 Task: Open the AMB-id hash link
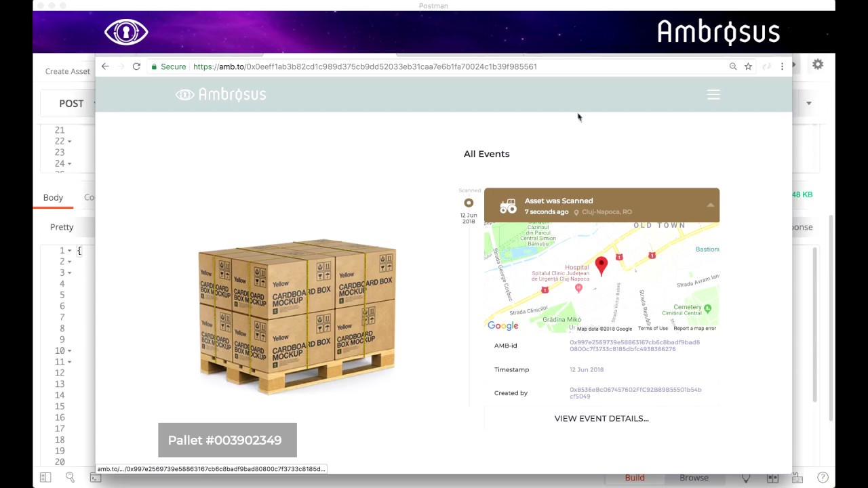click(x=635, y=346)
